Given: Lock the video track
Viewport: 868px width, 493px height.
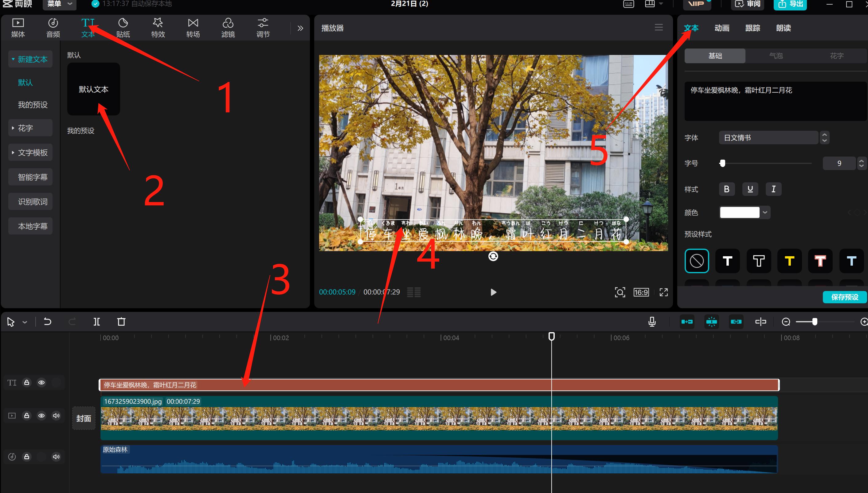Looking at the screenshot, I should (x=26, y=415).
